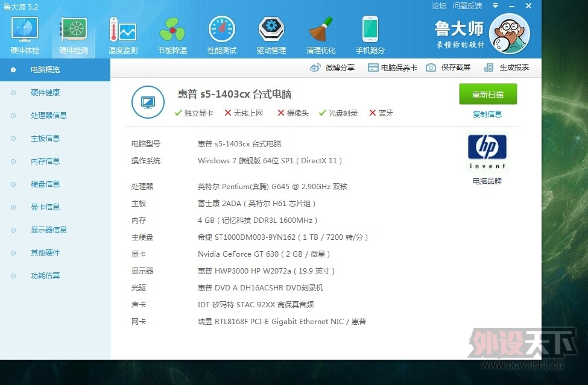Click the title 惠普 s5-1403cx 台式电脑
Screen dimensions: 588x385
(x=235, y=94)
